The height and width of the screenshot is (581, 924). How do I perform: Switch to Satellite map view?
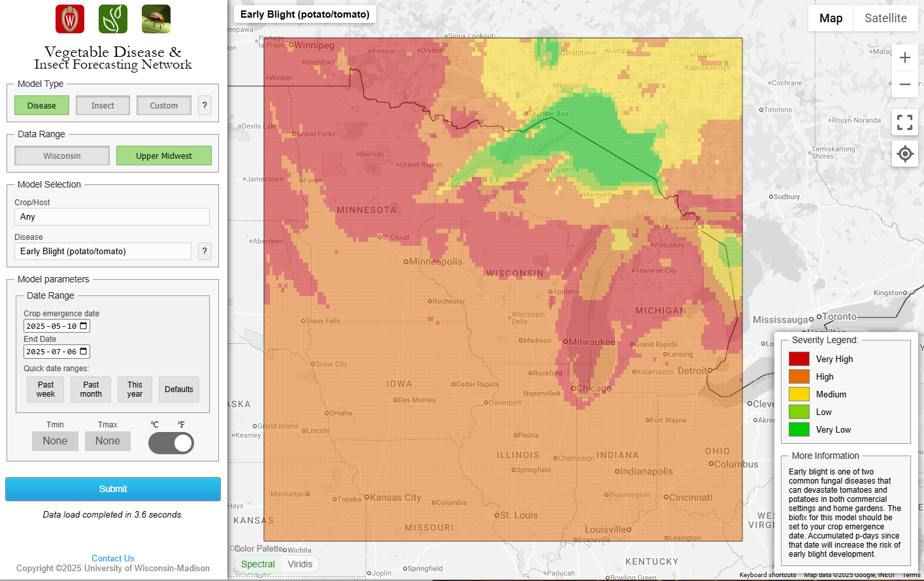coord(885,18)
